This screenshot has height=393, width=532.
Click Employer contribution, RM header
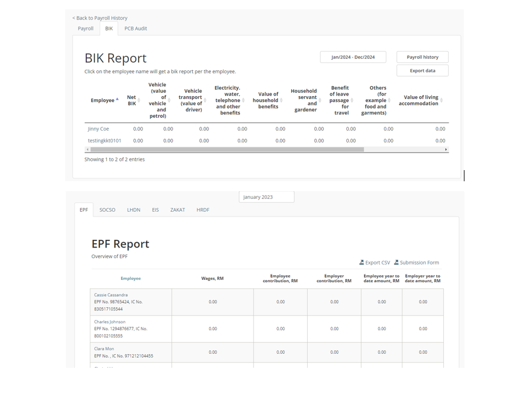click(x=334, y=279)
